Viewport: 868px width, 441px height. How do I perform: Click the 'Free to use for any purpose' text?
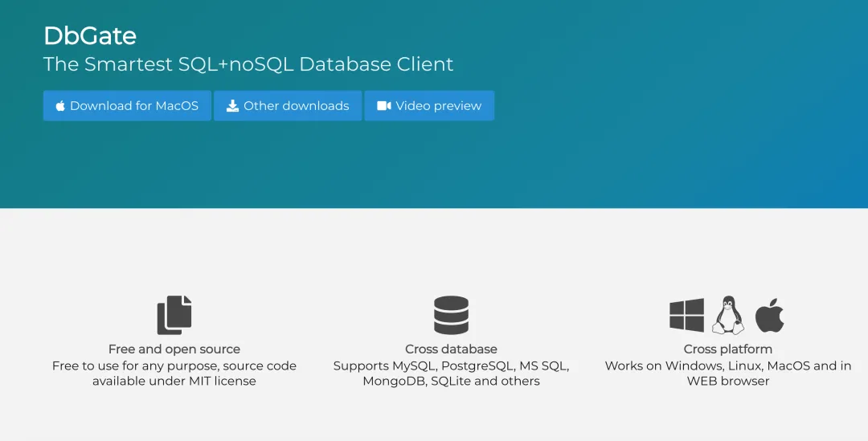point(174,365)
